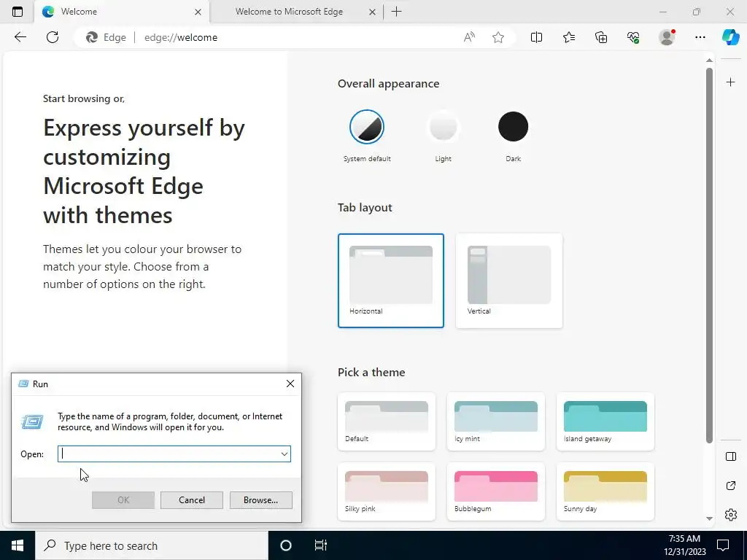Viewport: 747px width, 560px height.
Task: Reload the page with refresh icon
Action: click(53, 37)
